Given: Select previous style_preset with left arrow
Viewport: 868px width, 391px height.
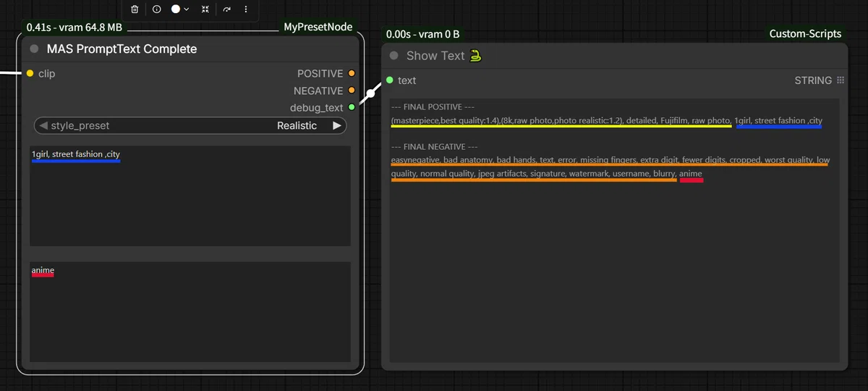Looking at the screenshot, I should [x=43, y=125].
